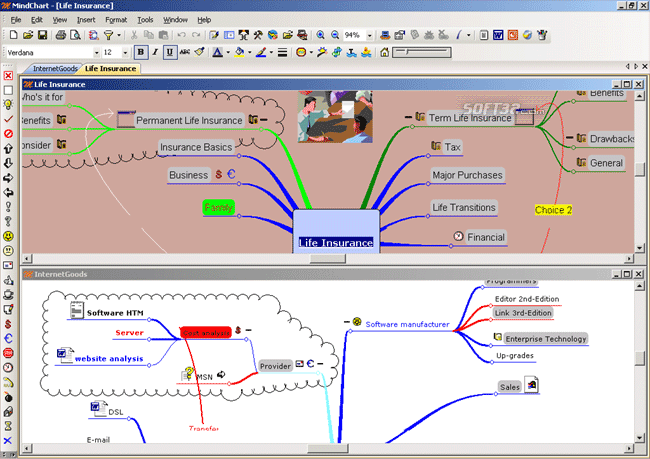Select the smiley face icon in sidebar
The image size is (650, 459).
point(8,236)
